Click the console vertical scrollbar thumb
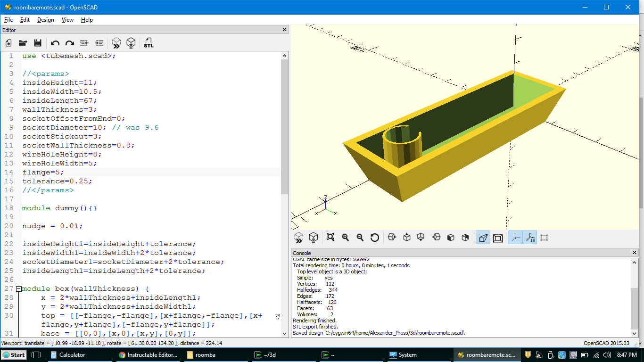This screenshot has height=362, width=644. pyautogui.click(x=634, y=309)
